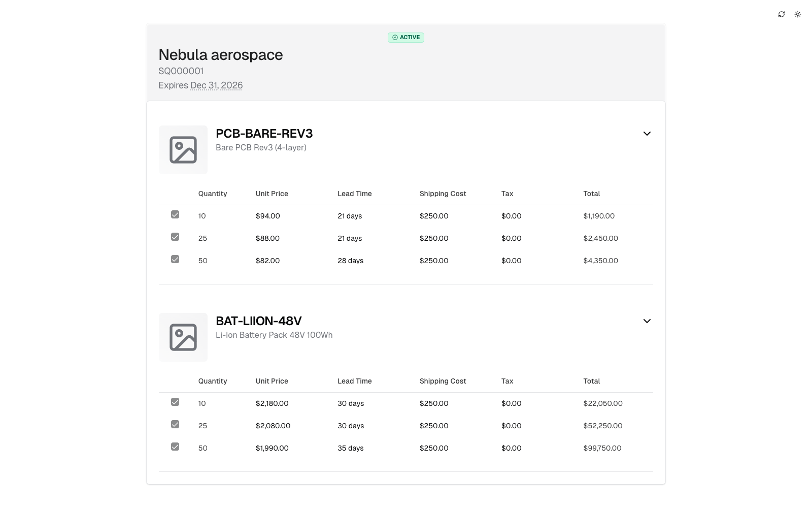This screenshot has height=508, width=812.
Task: Click the $99,750.00 total
Action: click(x=602, y=448)
